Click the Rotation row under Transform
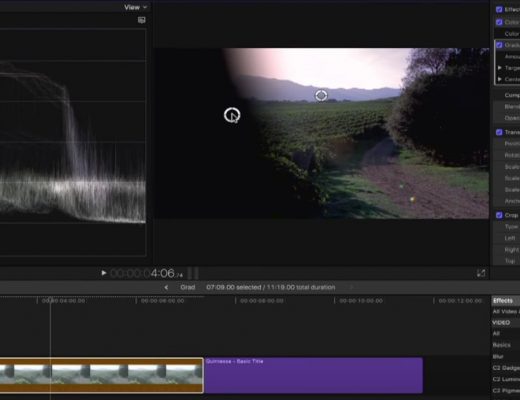This screenshot has width=520, height=400. (507, 155)
